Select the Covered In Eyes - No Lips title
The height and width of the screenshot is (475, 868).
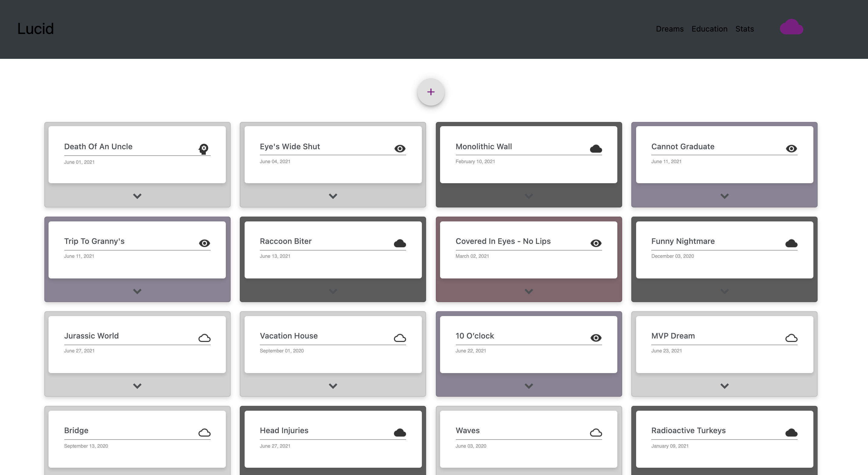click(503, 241)
